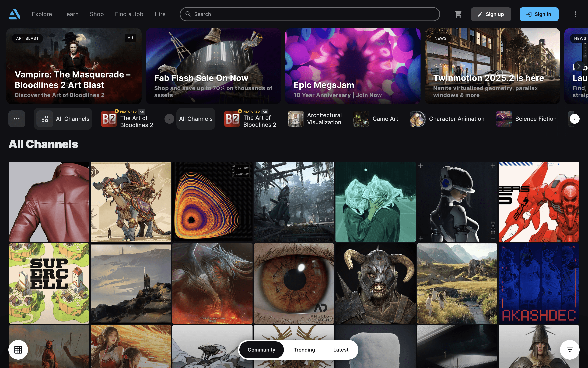This screenshot has height=368, width=588.
Task: Open the hooded figure in ruined forest artwork
Action: coord(294,202)
